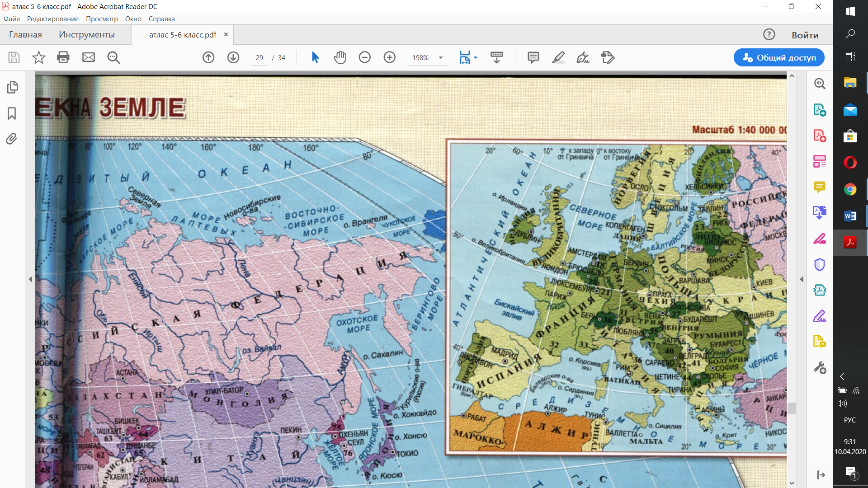Screen dimensions: 868x488
Task: Open the Редактирование menu
Action: click(x=53, y=19)
